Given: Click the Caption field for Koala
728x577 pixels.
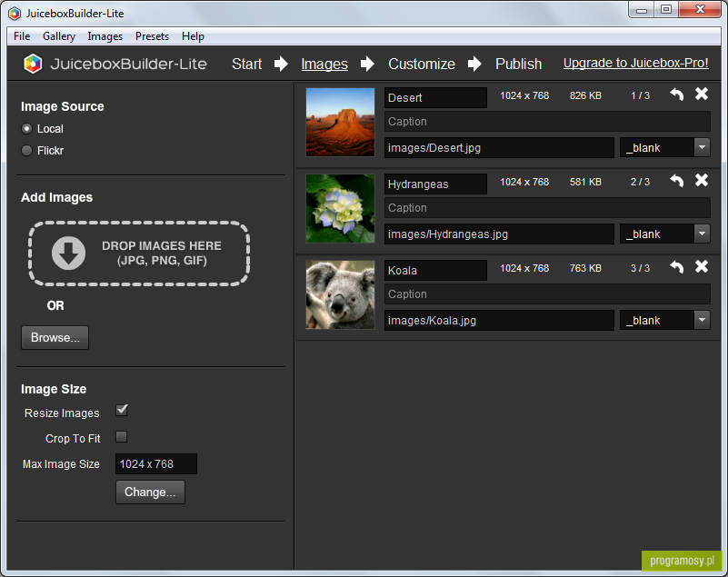Looking at the screenshot, I should [x=547, y=294].
